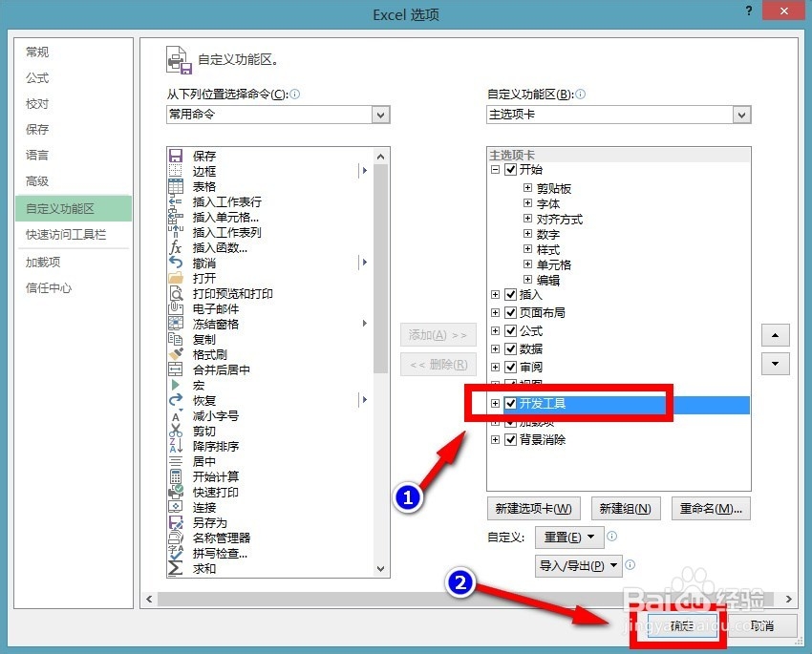Click the Freeze Panes (冻结窗格) icon
The width and height of the screenshot is (812, 654).
(176, 324)
